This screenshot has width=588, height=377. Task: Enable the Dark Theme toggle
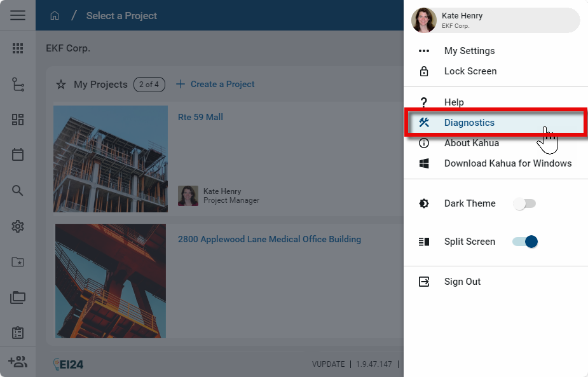[525, 203]
